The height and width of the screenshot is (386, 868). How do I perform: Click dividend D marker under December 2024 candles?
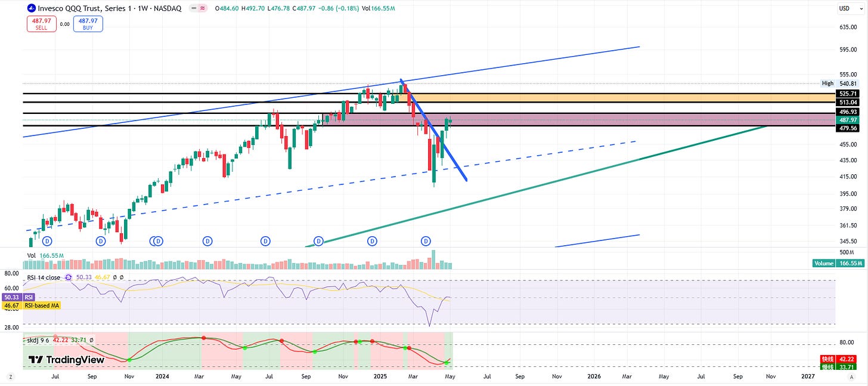point(372,241)
